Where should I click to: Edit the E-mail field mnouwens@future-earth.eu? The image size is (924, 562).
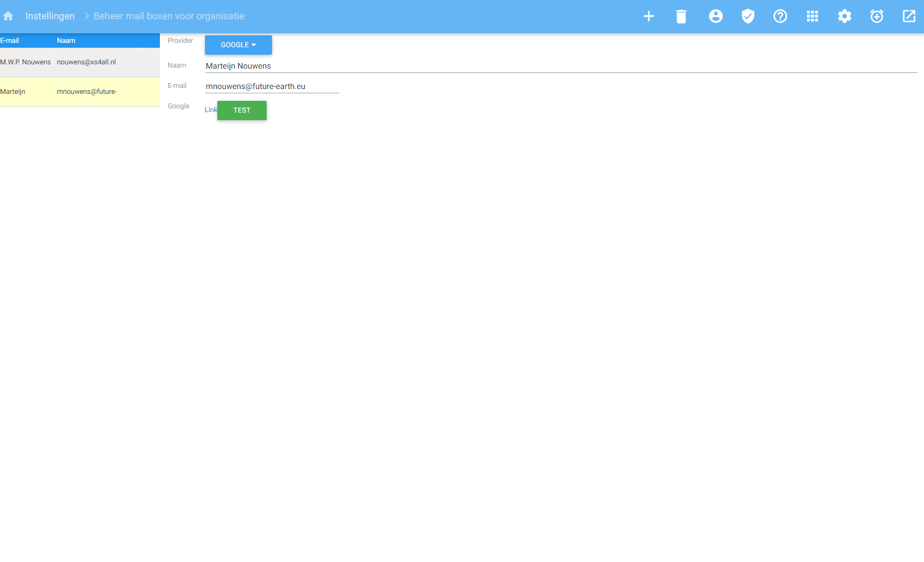(272, 86)
